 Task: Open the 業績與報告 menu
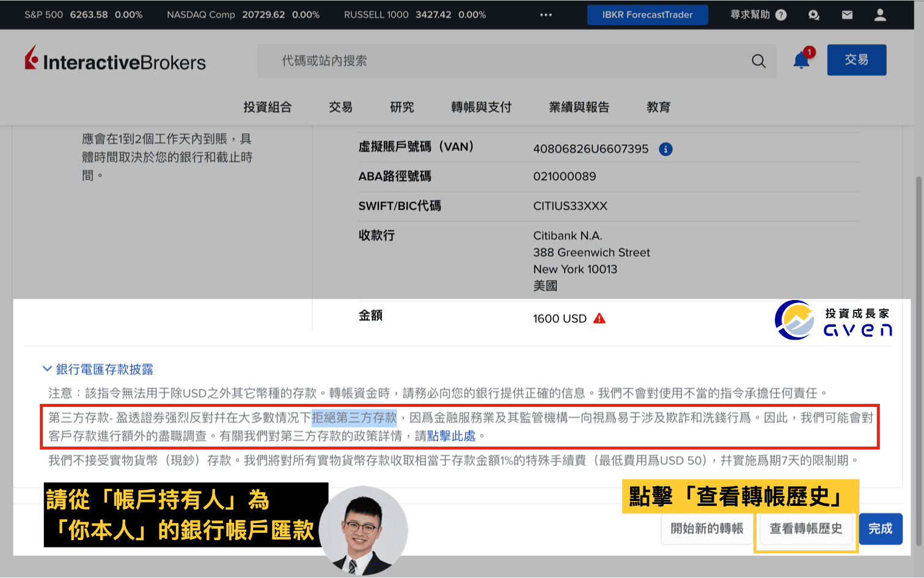tap(579, 107)
